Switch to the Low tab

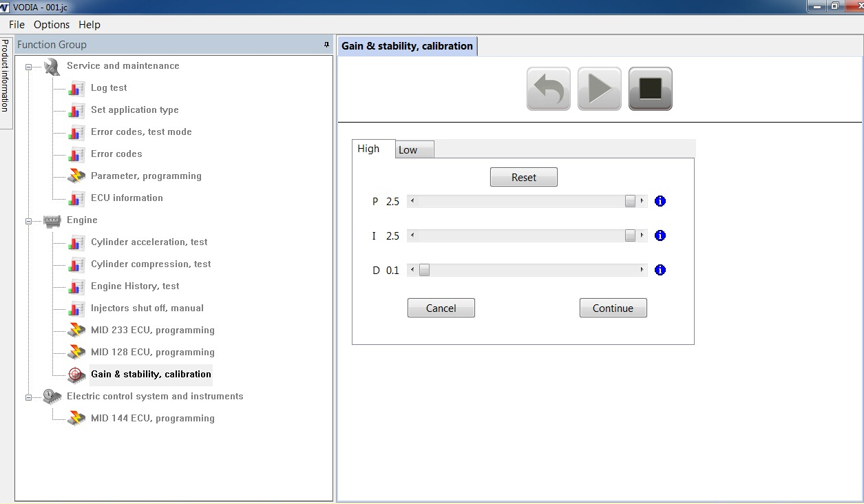tap(414, 150)
